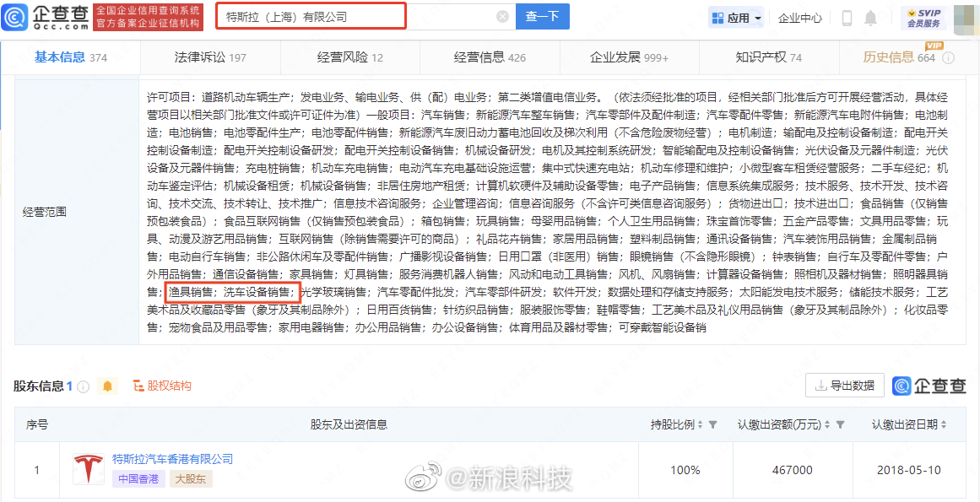Switch to the 经营风险 tab
This screenshot has height=502, width=980.
[350, 57]
